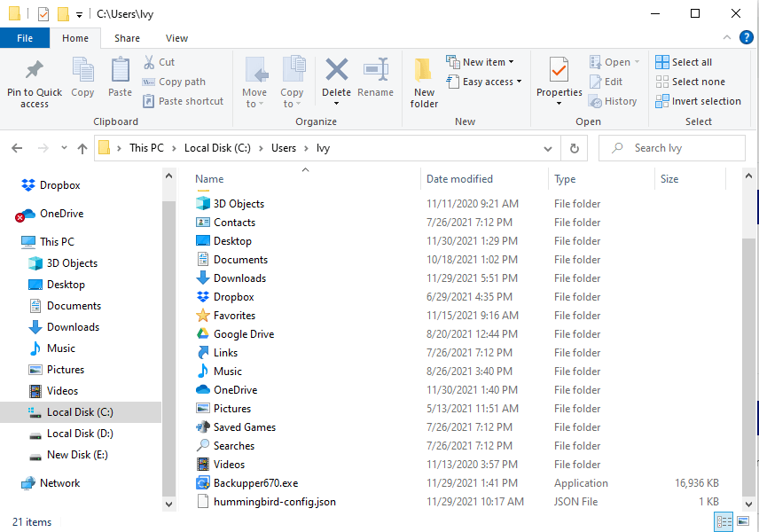This screenshot has width=759, height=532.
Task: Customize Quick Access Toolbar dropdown arrow
Action: click(x=79, y=15)
